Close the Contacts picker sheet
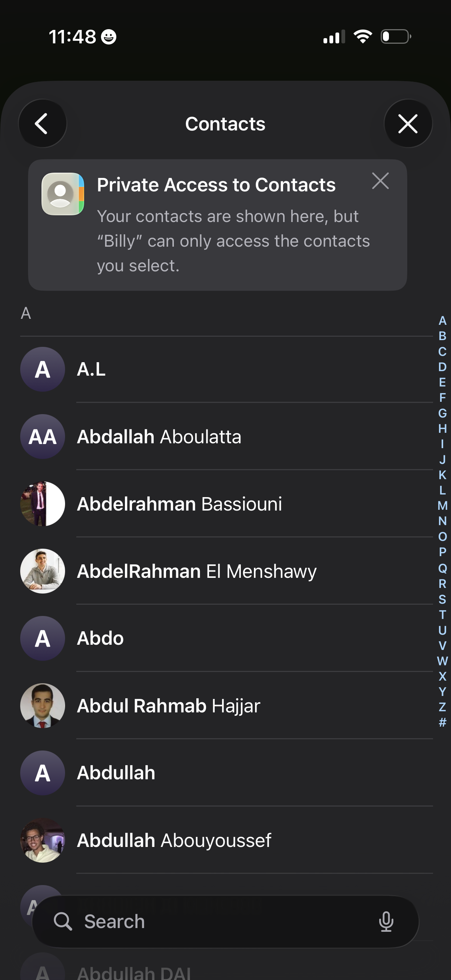 tap(408, 123)
